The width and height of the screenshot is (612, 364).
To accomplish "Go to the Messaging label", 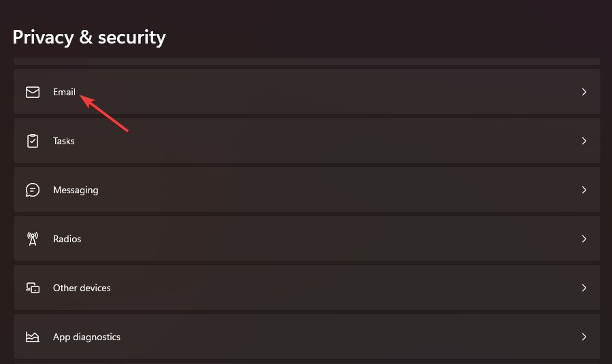I will (x=76, y=190).
